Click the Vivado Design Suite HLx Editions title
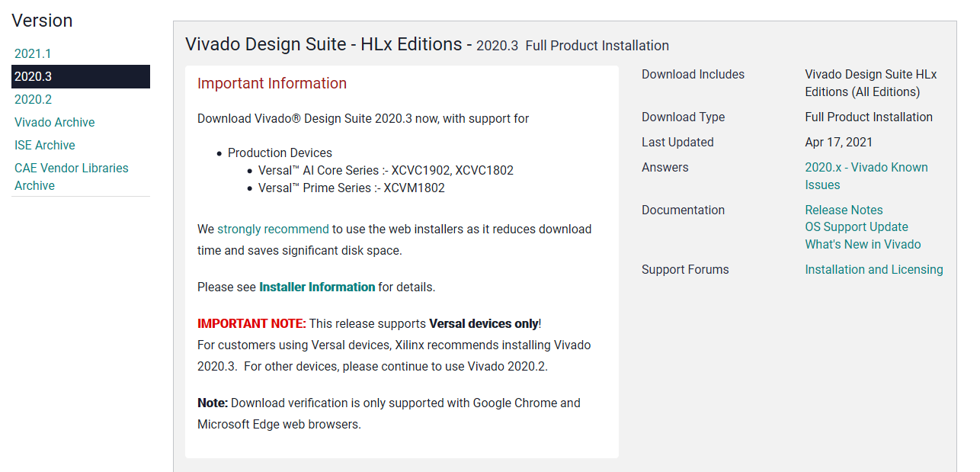Viewport: 980px width, 472px height. point(428,44)
